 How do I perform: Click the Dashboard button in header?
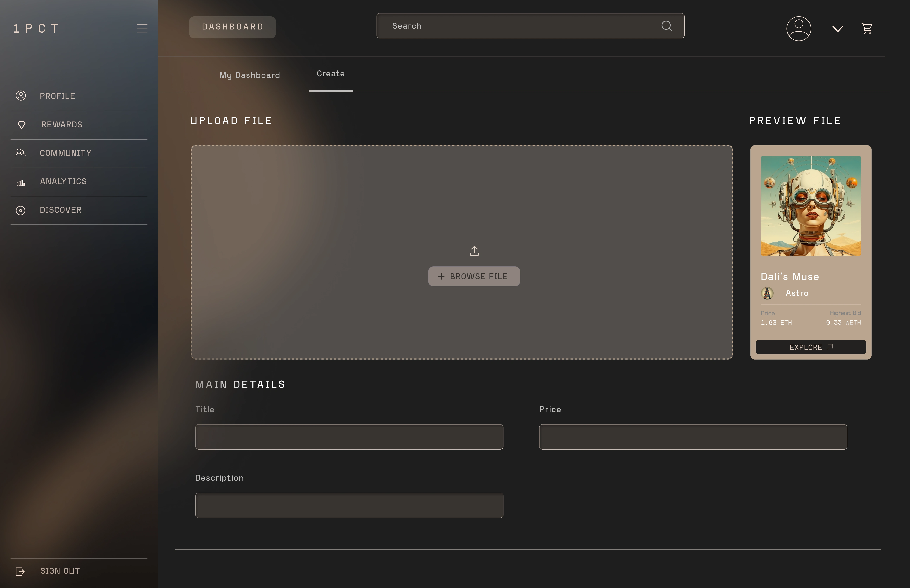(232, 27)
